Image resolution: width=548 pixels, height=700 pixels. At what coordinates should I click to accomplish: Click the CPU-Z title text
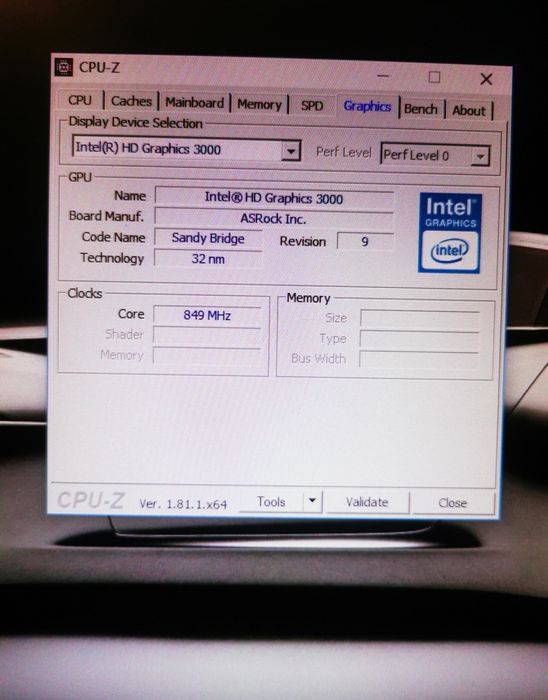click(x=100, y=67)
